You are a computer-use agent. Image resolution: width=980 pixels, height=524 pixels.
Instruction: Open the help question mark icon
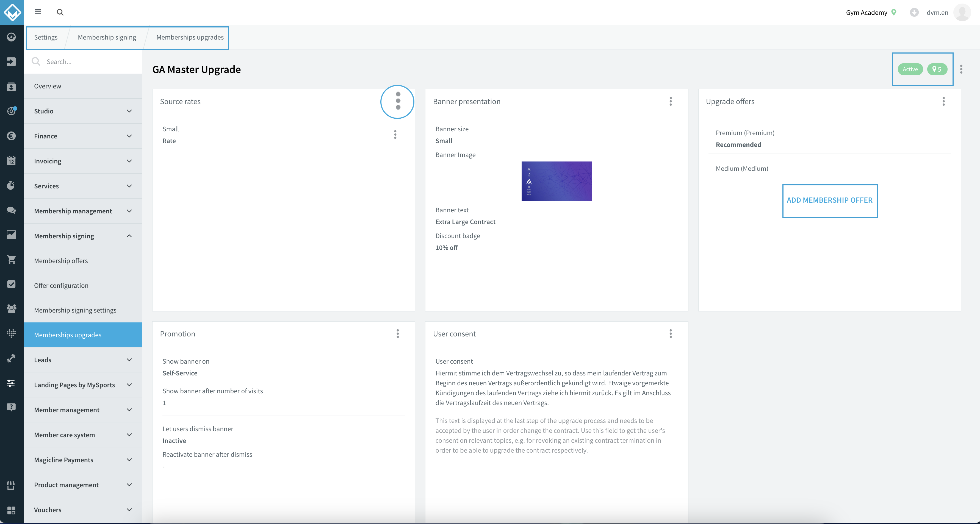point(12,407)
